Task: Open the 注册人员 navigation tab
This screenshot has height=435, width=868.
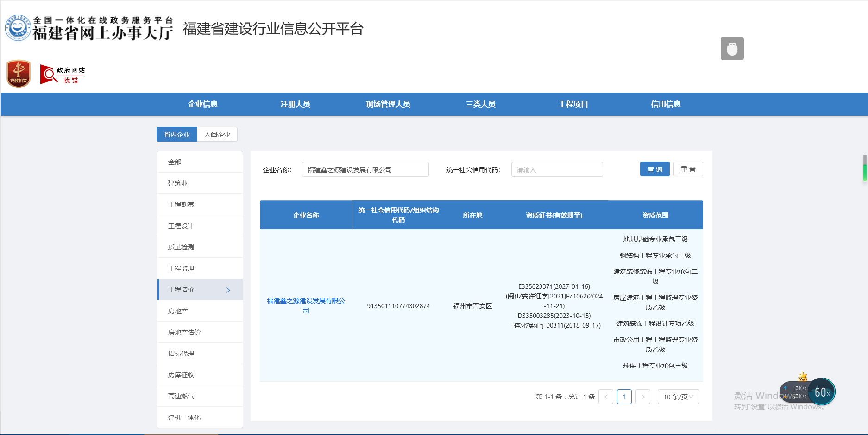Action: pos(295,104)
